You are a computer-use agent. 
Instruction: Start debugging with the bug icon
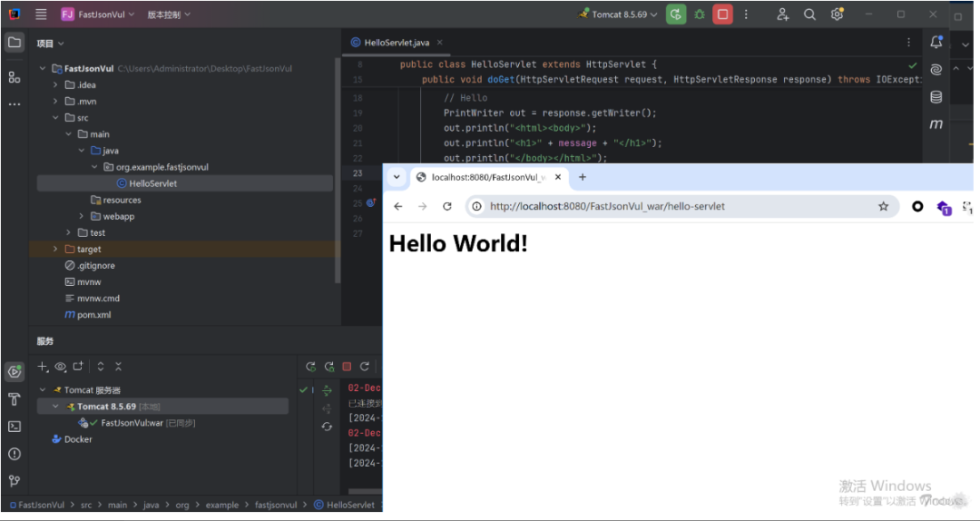click(x=699, y=15)
